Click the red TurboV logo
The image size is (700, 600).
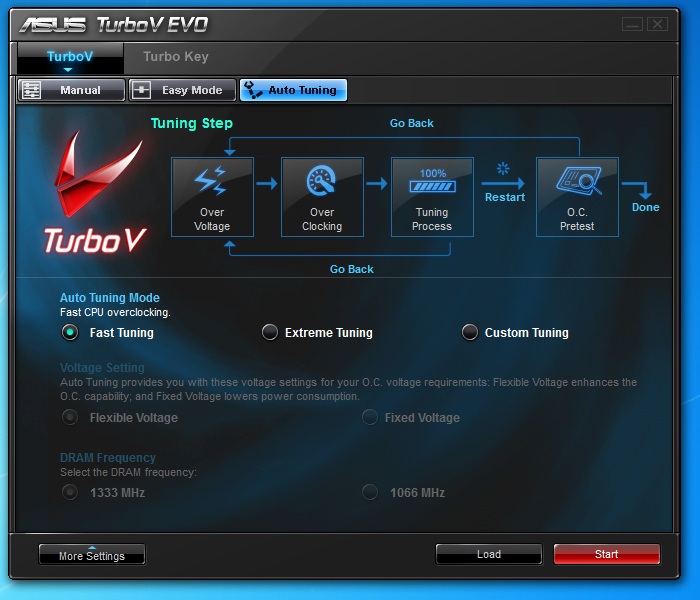click(96, 192)
